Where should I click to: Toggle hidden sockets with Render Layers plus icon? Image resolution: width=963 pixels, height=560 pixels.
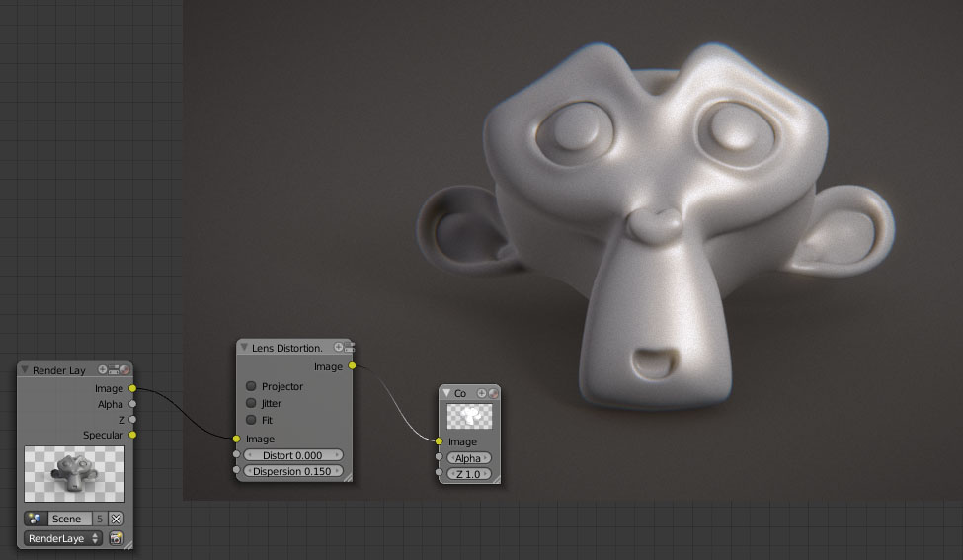click(x=103, y=369)
